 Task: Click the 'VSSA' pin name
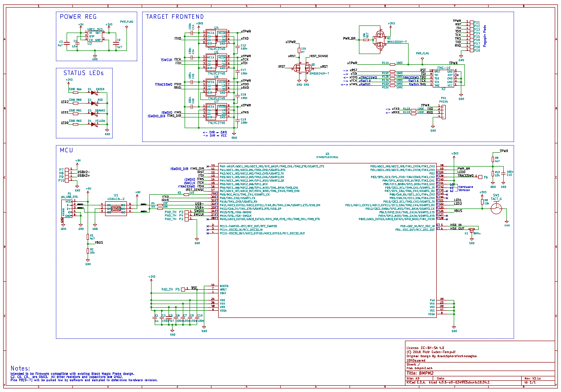pyautogui.click(x=431, y=314)
